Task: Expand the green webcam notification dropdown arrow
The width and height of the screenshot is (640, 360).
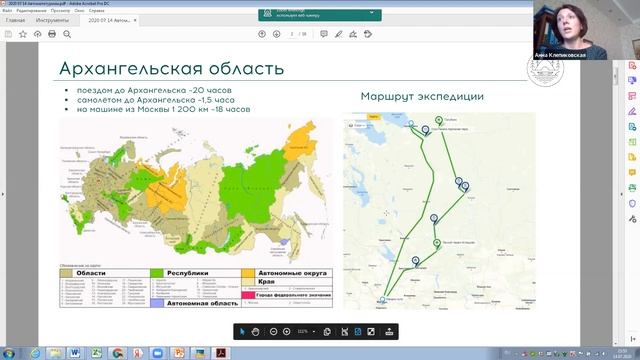Action: tap(372, 13)
